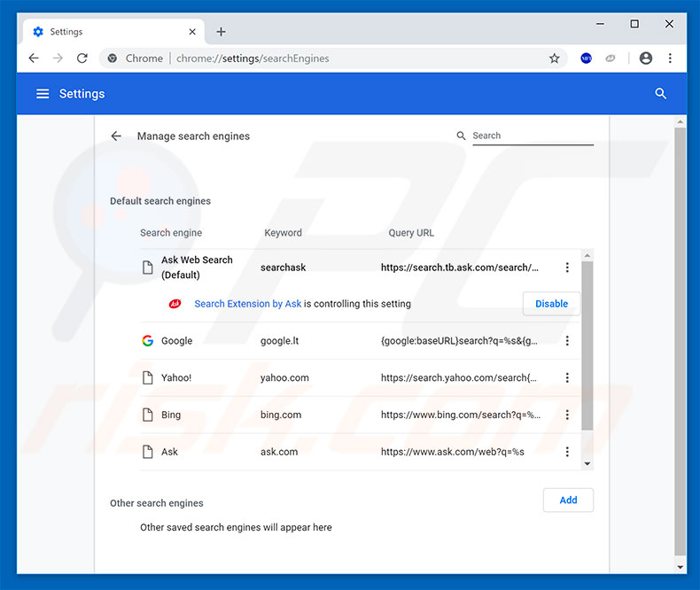Image resolution: width=700 pixels, height=590 pixels.
Task: Open more actions for Yahoo!
Action: [x=567, y=377]
